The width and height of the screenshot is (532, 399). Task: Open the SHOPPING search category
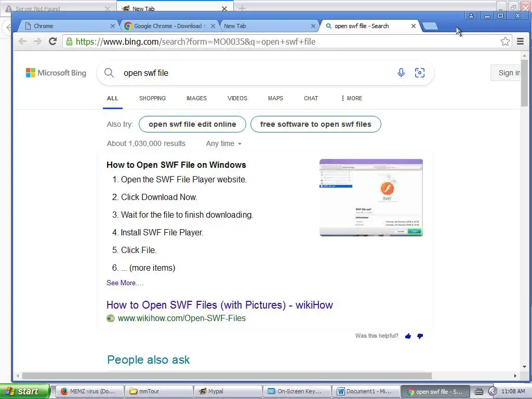pos(152,98)
